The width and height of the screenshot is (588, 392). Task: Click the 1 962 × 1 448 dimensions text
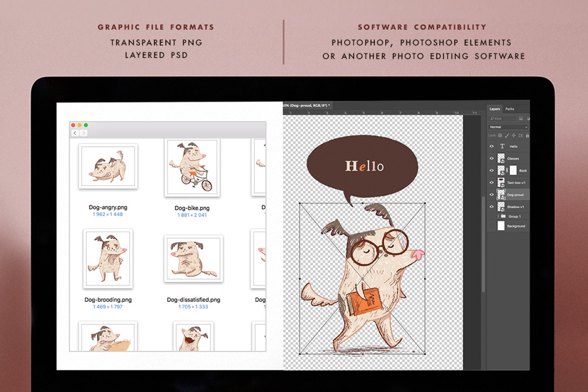108,215
